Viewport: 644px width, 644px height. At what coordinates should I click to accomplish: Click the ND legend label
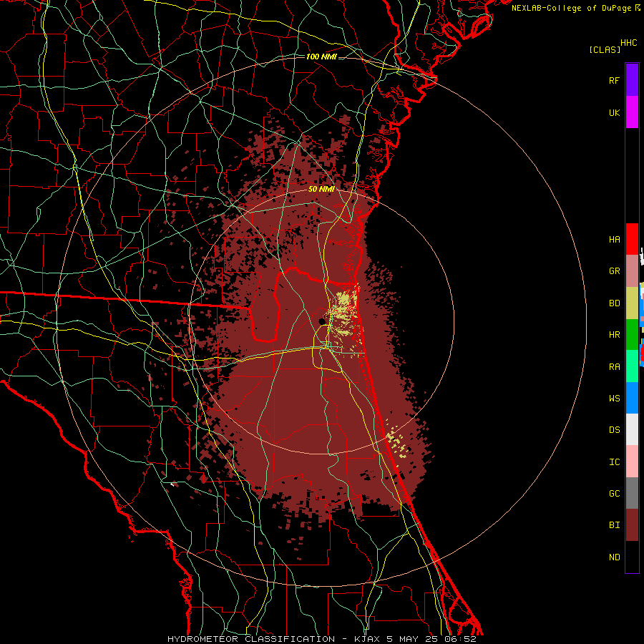(x=614, y=557)
